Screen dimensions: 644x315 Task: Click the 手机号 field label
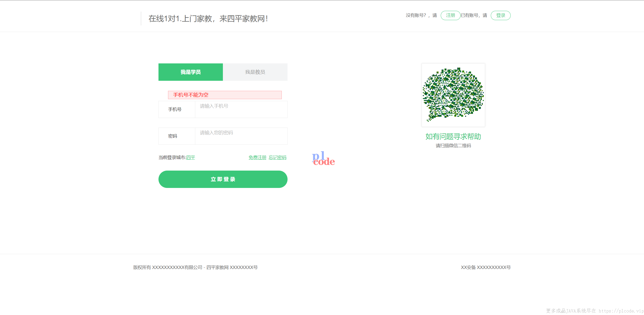pyautogui.click(x=175, y=109)
